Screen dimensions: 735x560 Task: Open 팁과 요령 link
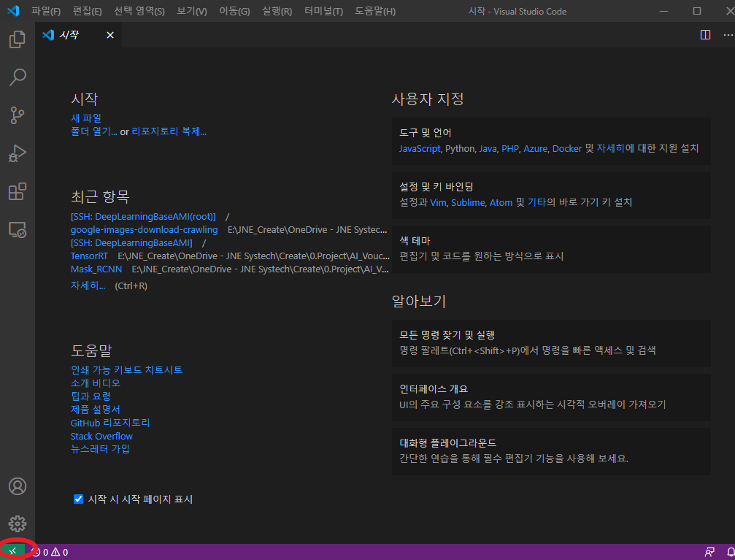coord(91,396)
